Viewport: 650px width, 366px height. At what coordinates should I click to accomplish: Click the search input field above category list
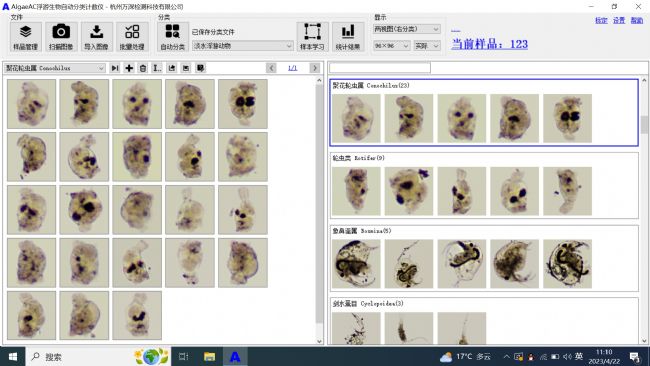pyautogui.click(x=380, y=68)
